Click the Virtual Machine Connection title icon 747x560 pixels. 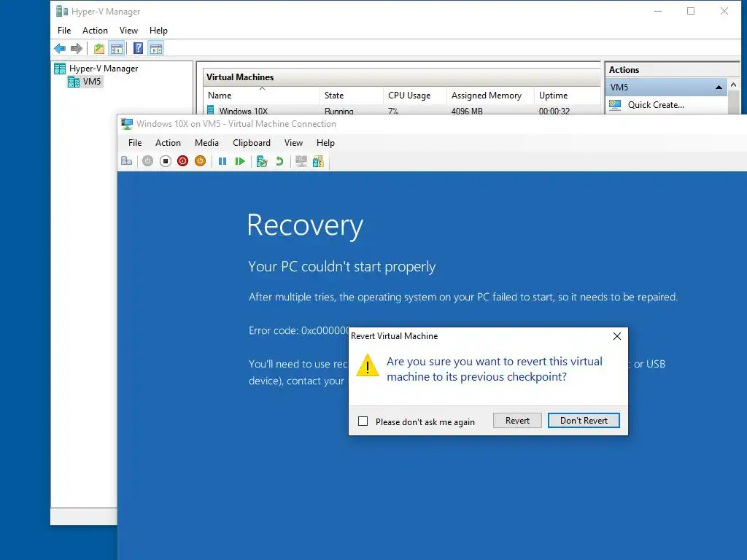(x=127, y=124)
